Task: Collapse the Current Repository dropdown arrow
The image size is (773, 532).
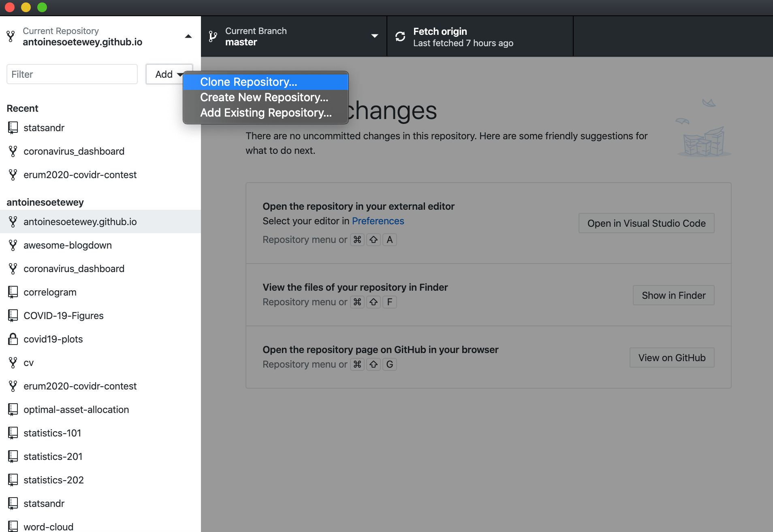Action: point(188,36)
